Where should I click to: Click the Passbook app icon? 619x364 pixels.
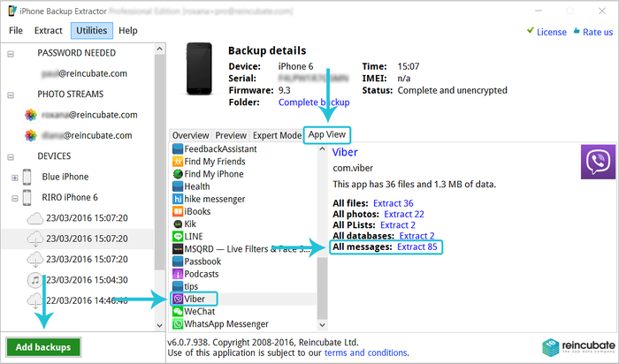[178, 262]
